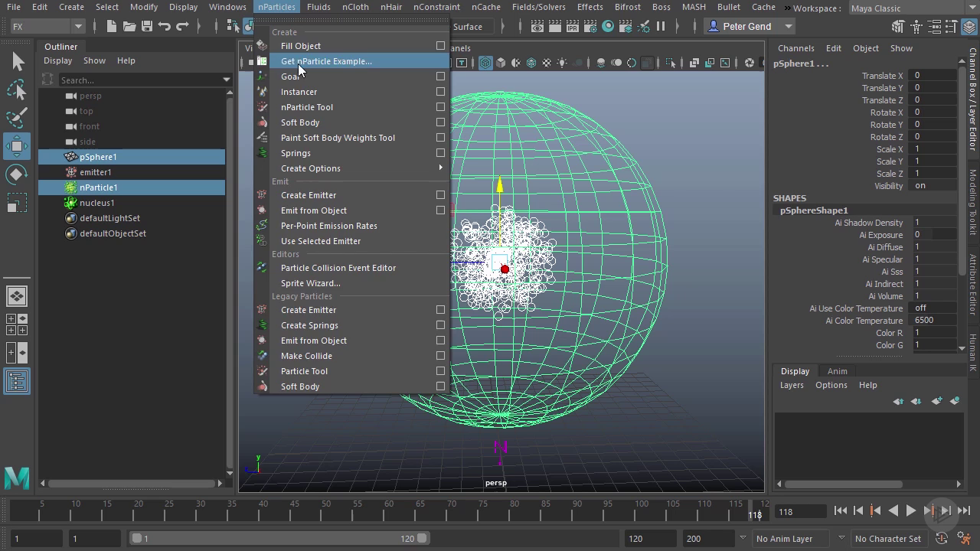This screenshot has height=551, width=980.
Task: Toggle the Outliner panel button in toolbox
Action: click(17, 381)
